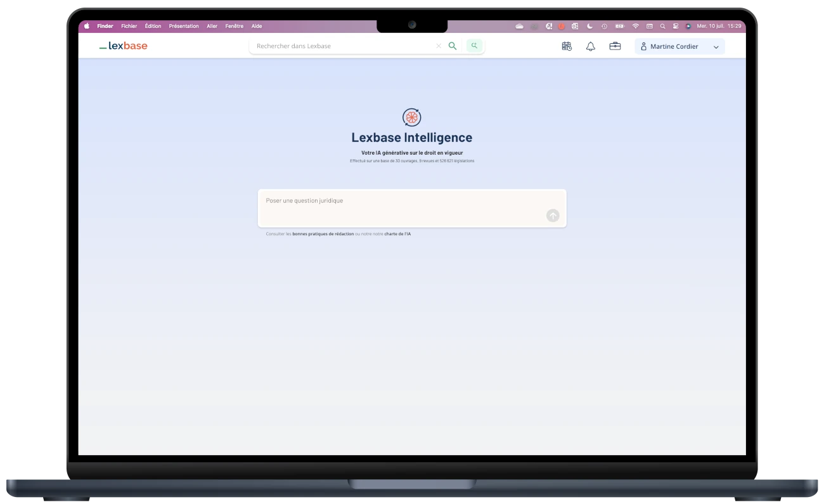This screenshot has height=504, width=824.
Task: Submit question with the arrow-up button
Action: tap(553, 216)
